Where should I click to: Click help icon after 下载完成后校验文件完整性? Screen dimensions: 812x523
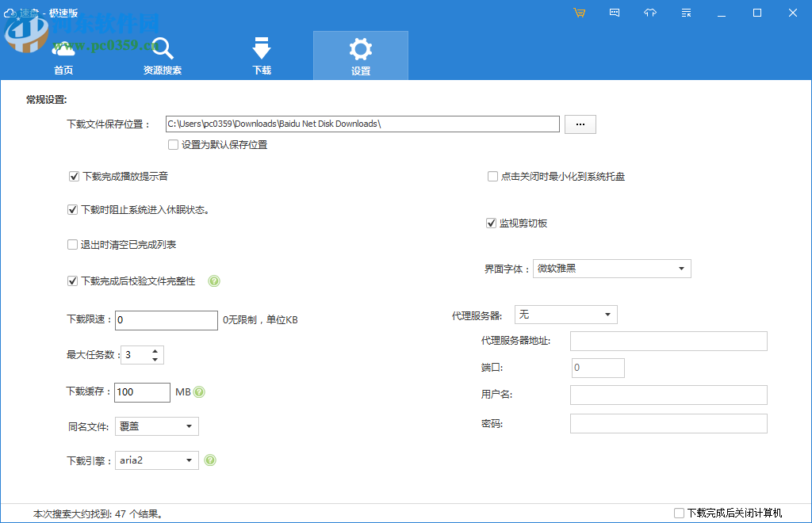tap(214, 281)
